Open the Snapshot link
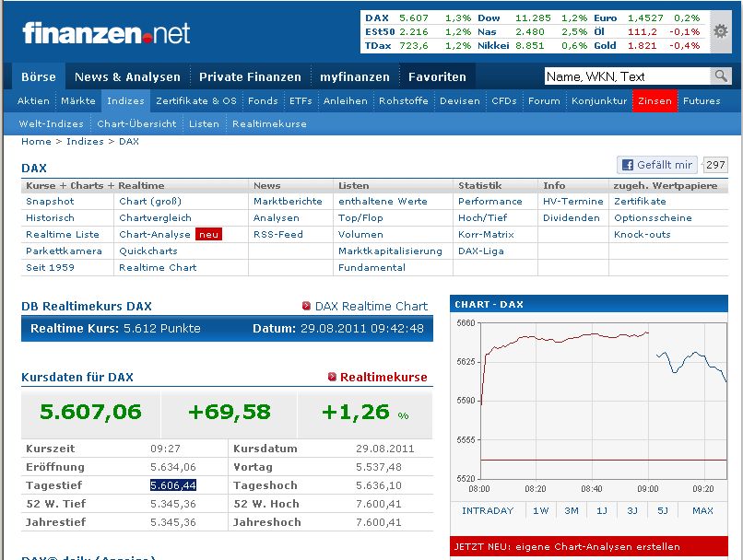 point(50,201)
